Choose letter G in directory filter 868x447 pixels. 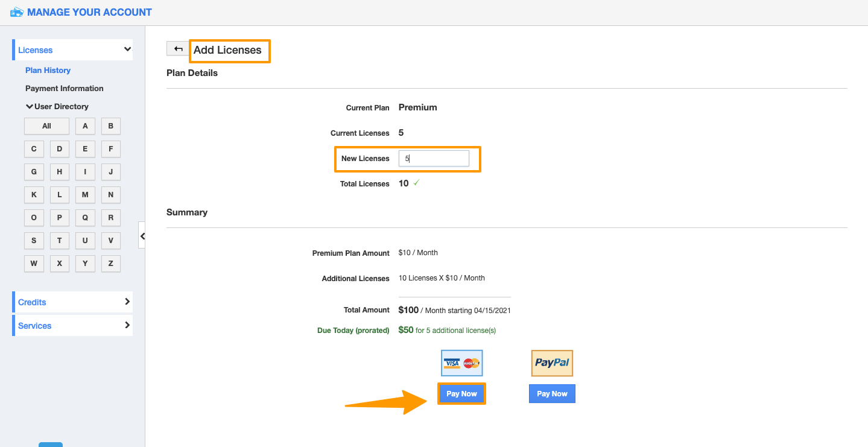(34, 172)
